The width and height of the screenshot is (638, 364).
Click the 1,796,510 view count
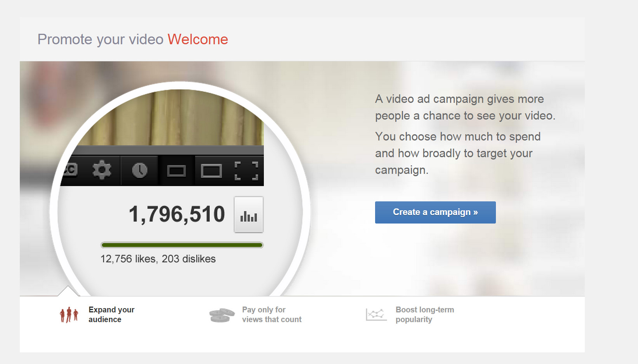click(x=177, y=214)
